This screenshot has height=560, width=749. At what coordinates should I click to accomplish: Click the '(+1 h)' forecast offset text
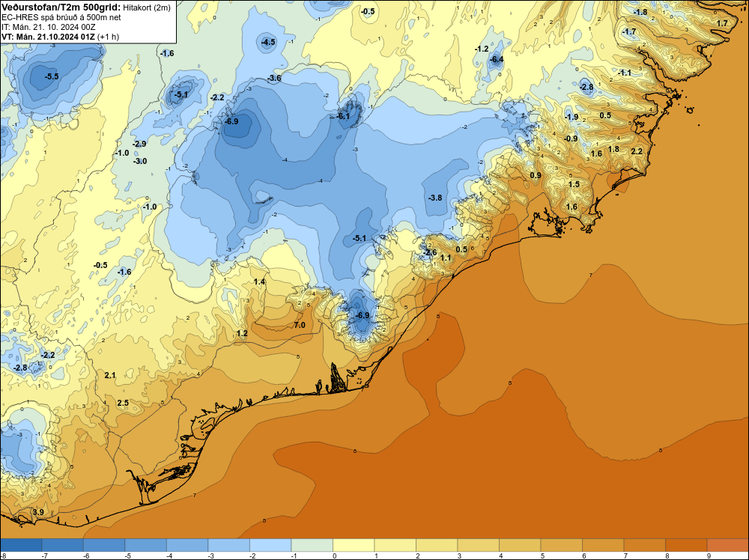click(108, 37)
